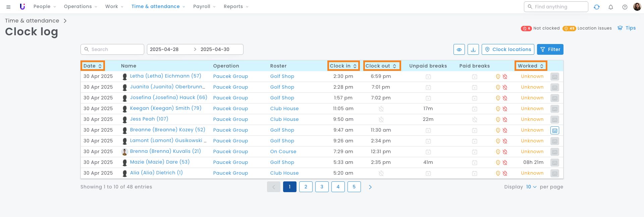The width and height of the screenshot is (644, 217).
Task: Click the download export icon button
Action: click(x=473, y=49)
